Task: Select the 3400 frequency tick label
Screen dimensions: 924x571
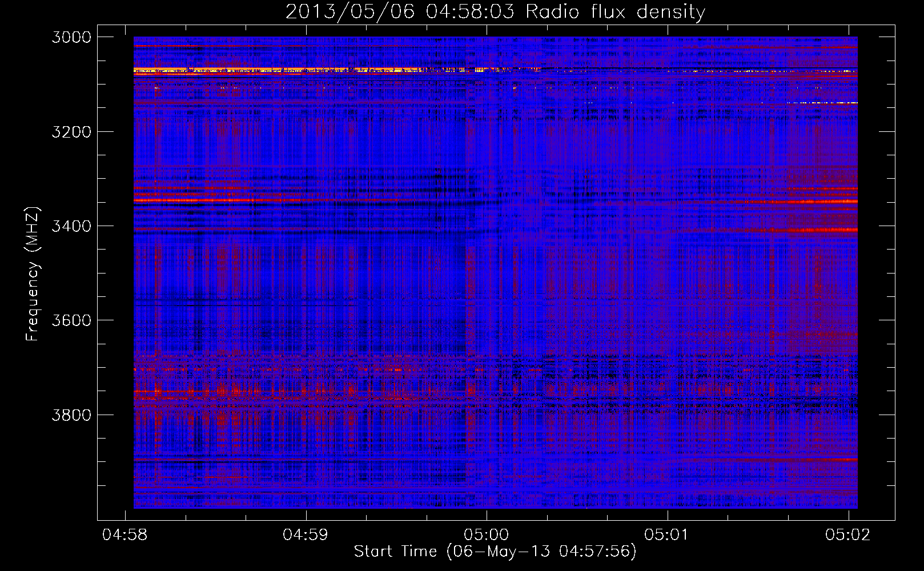Action: click(x=71, y=226)
